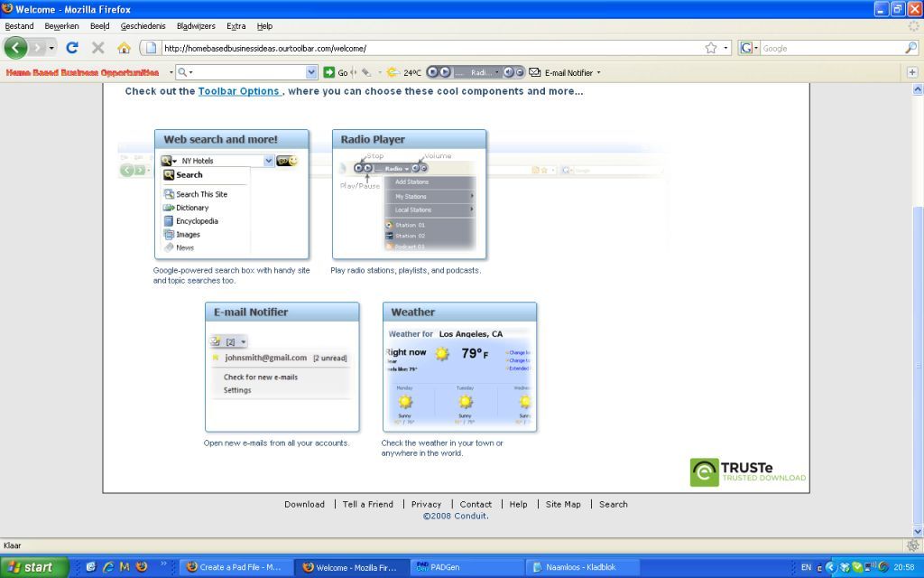The image size is (924, 578).
Task: Click the Home Based Business Opportunities toolbar logo
Action: pos(82,72)
